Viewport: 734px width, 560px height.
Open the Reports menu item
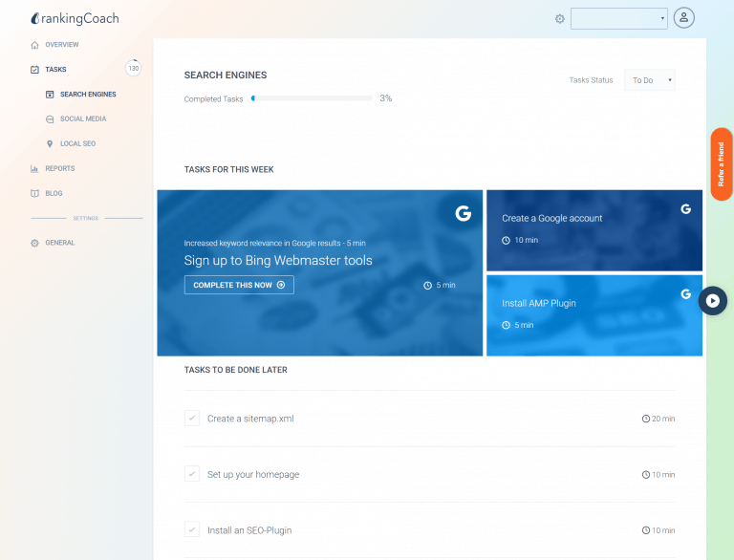tap(60, 168)
